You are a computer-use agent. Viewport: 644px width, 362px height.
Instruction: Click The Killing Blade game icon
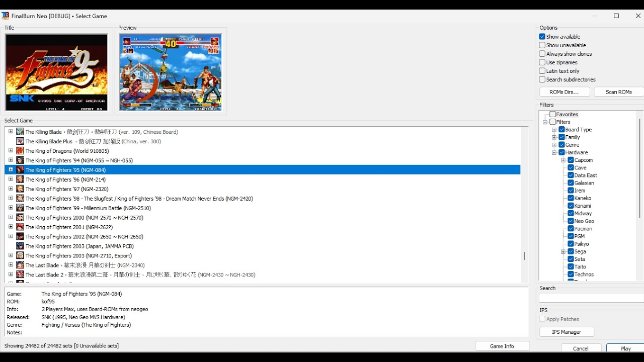(20, 132)
